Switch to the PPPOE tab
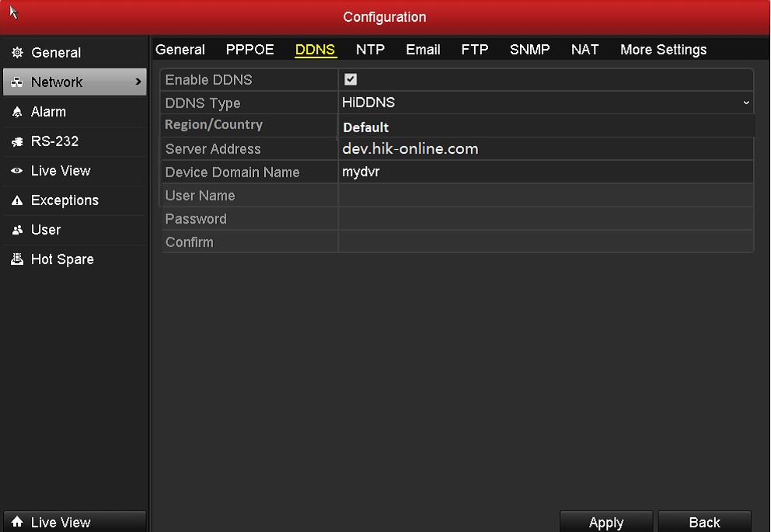Viewport: 771px width, 532px height. [249, 50]
